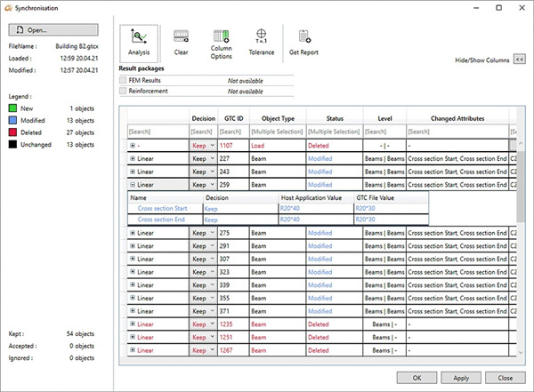The width and height of the screenshot is (534, 392).
Task: Click the GTC ID search field
Action: [231, 132]
